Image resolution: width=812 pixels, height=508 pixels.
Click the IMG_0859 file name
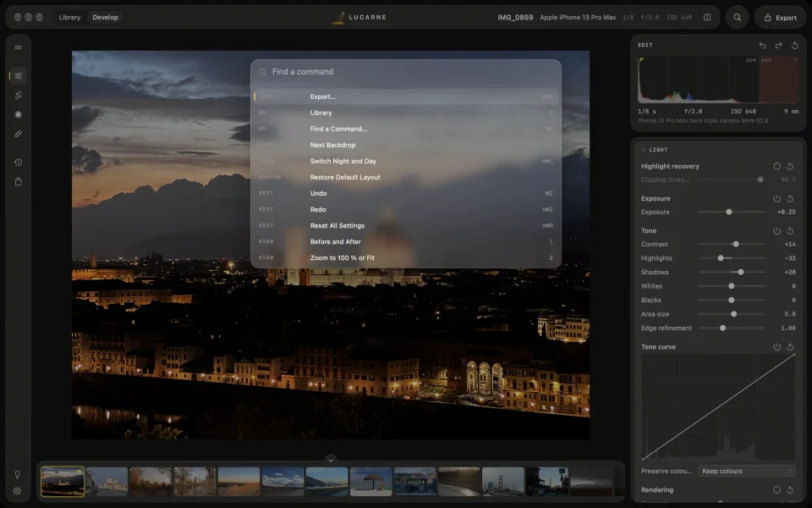(515, 17)
